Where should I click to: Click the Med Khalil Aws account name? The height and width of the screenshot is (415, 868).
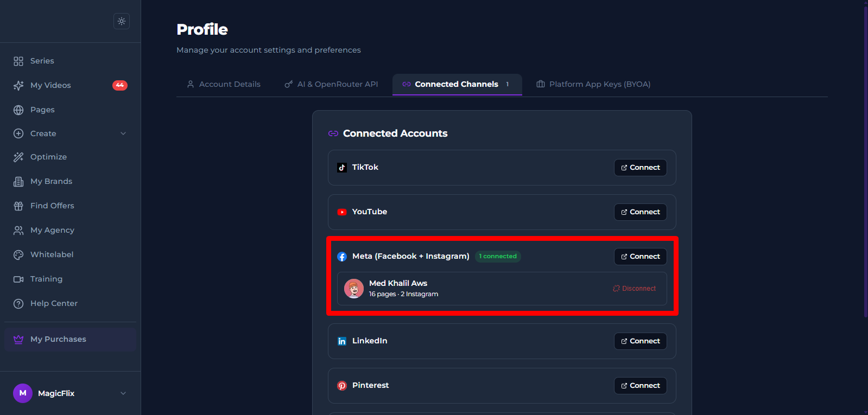[x=398, y=283]
